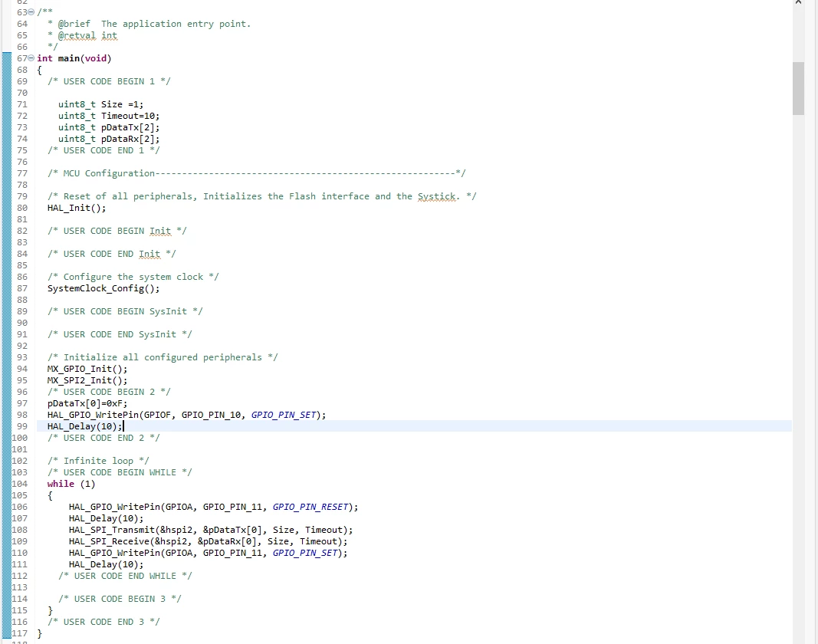Click the 'USER CODE END 2' comment
Viewport: 818px width, 644px height.
point(103,438)
